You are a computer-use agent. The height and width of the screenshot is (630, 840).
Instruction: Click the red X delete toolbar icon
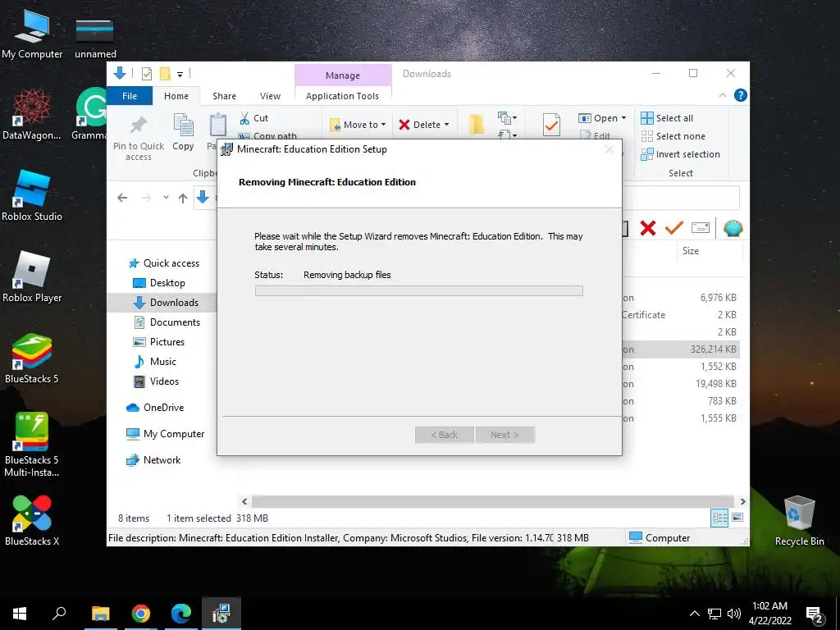coord(648,228)
